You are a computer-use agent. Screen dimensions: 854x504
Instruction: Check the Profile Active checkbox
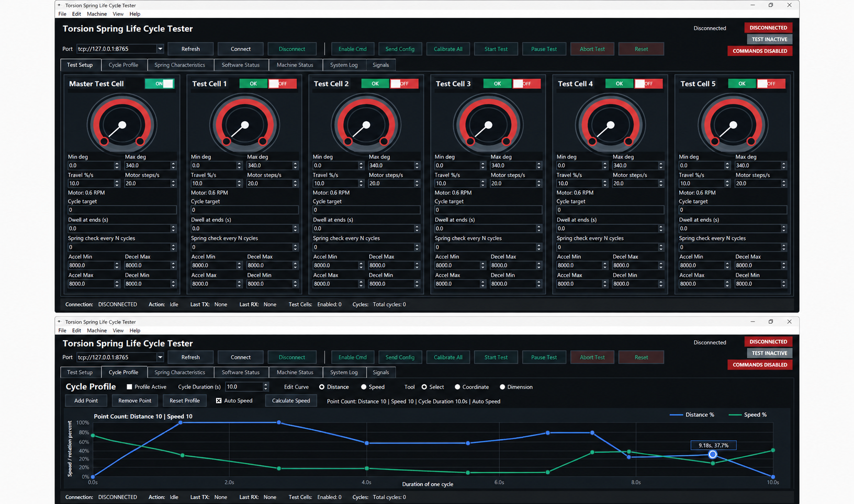coord(129,387)
